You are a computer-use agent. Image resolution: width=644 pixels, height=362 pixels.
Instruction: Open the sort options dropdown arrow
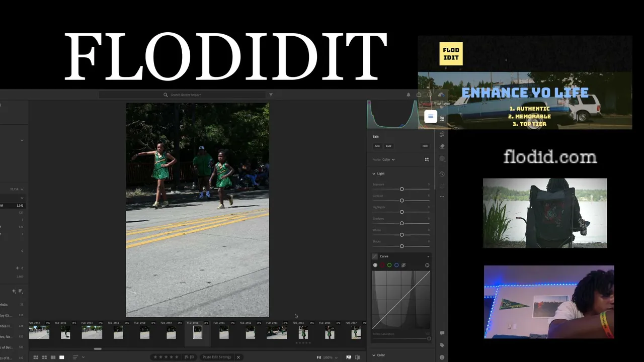coord(83,357)
